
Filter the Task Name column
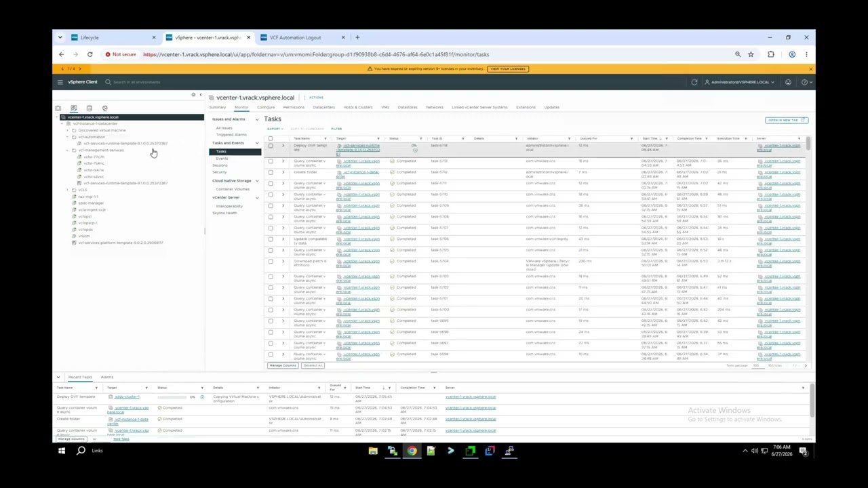325,139
